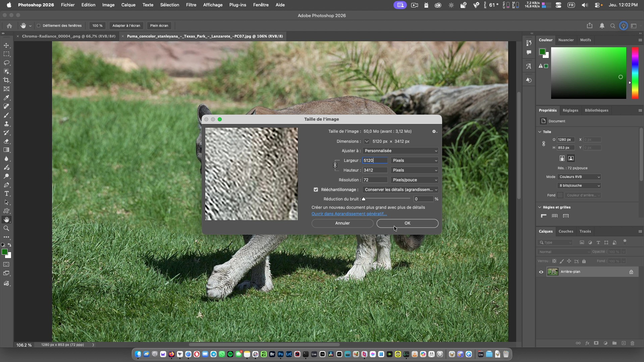Viewport: 644px width, 362px height.
Task: Select the Lasso tool
Action: click(x=6, y=63)
